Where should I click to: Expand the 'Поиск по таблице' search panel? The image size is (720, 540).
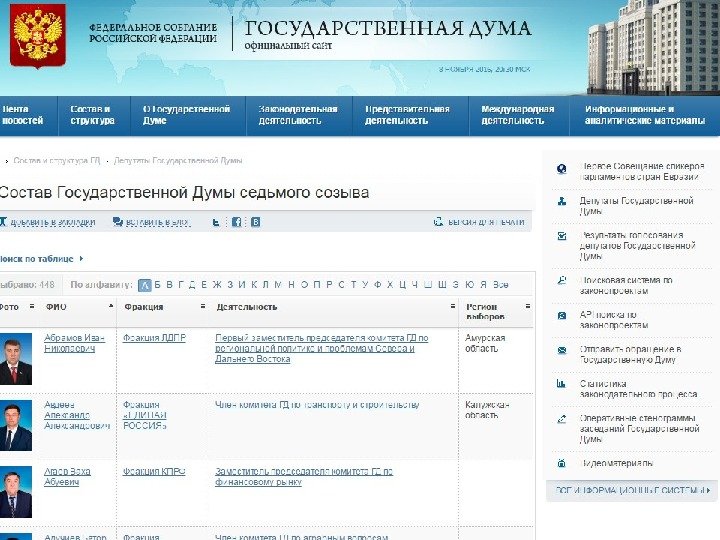41,259
